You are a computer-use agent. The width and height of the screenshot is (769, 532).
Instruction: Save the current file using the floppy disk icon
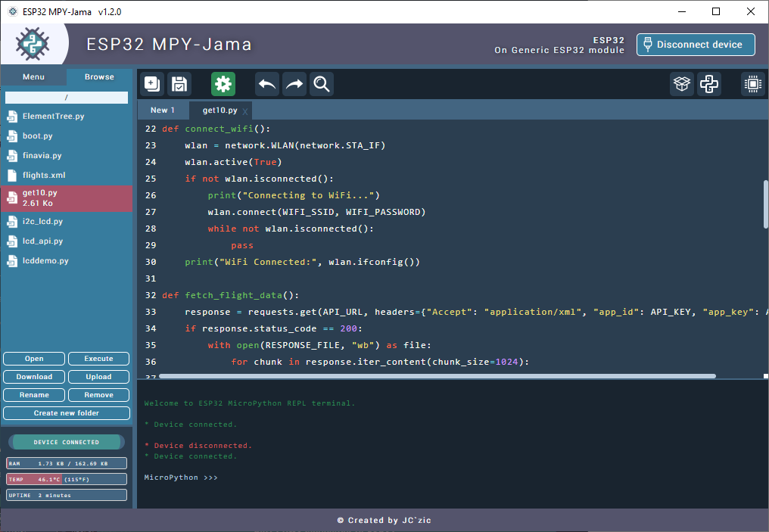[179, 84]
